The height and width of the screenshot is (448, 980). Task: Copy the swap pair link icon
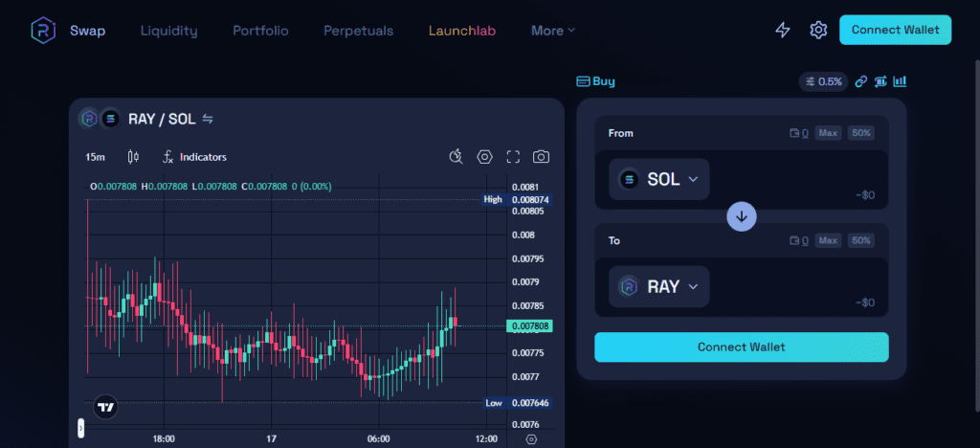click(861, 81)
